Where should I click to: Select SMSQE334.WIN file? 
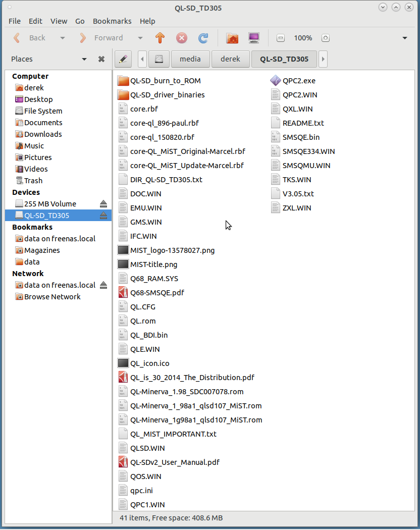pyautogui.click(x=303, y=151)
